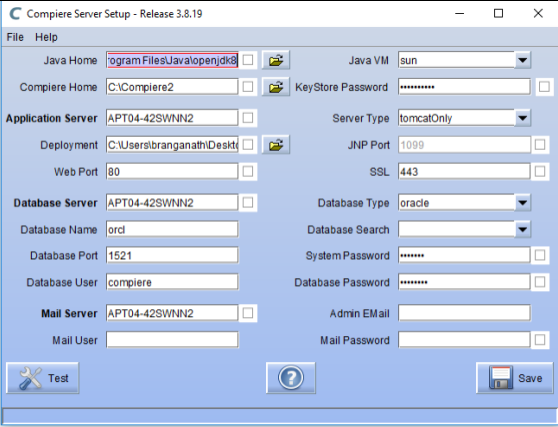This screenshot has height=427, width=558.
Task: Toggle checkbox next to SSL field
Action: click(540, 172)
